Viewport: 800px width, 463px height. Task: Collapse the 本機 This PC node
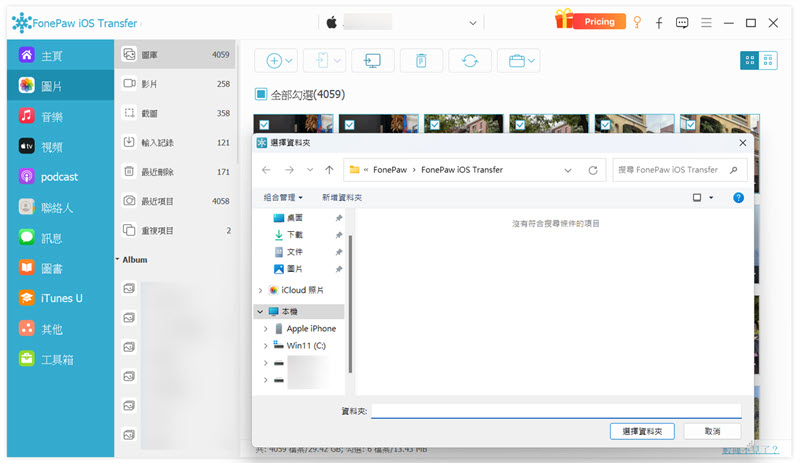tap(260, 311)
